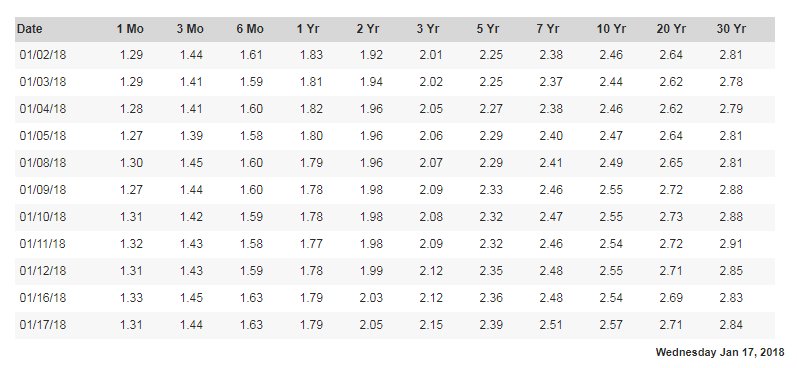Select the 2.15 value in 3 Yr column

(431, 325)
